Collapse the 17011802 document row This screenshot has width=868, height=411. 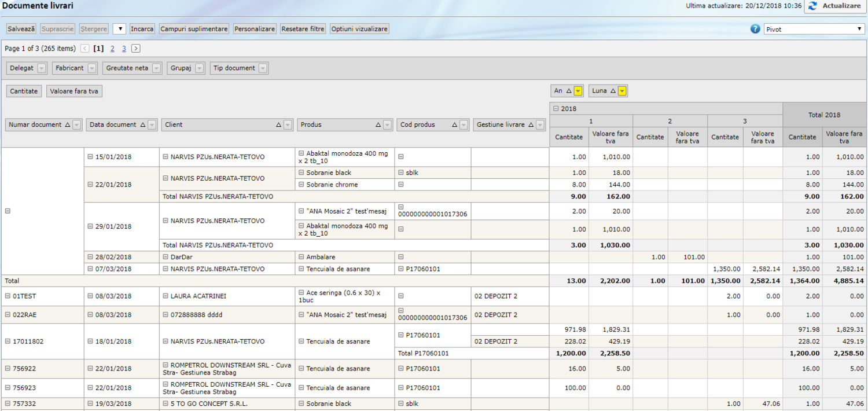(8, 342)
